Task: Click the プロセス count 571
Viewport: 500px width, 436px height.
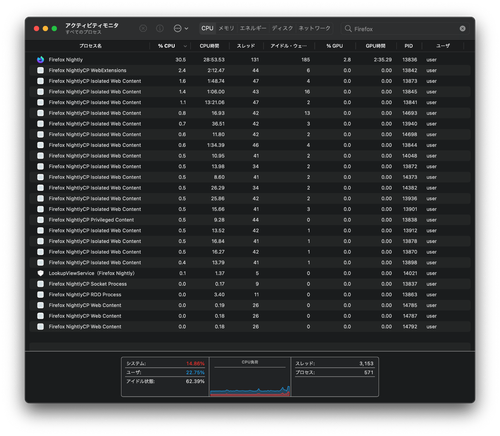Action: [369, 372]
